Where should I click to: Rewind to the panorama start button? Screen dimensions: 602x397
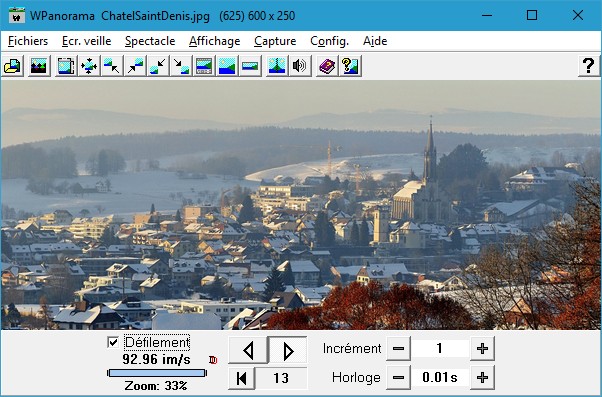pyautogui.click(x=242, y=378)
